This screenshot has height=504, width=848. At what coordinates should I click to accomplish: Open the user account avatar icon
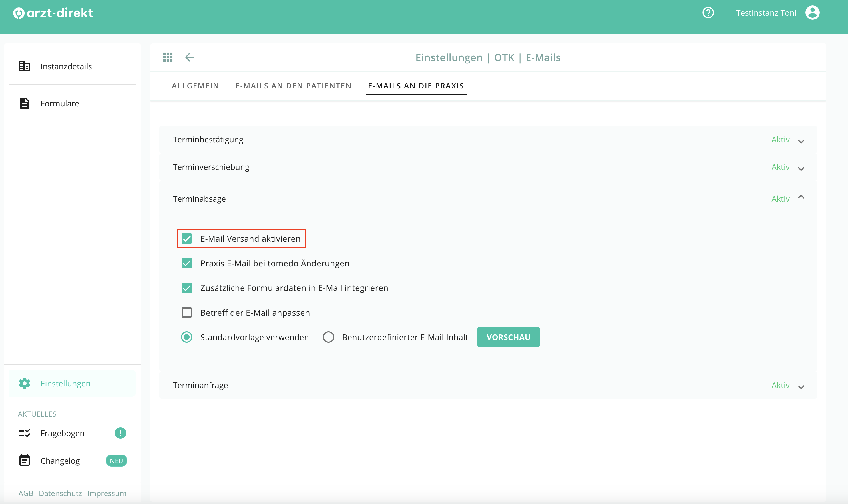coord(812,13)
